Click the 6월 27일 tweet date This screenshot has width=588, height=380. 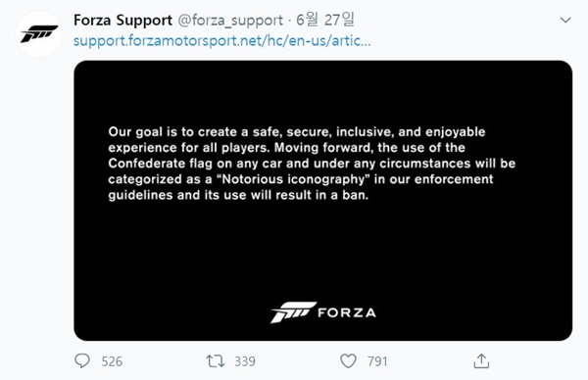point(324,20)
